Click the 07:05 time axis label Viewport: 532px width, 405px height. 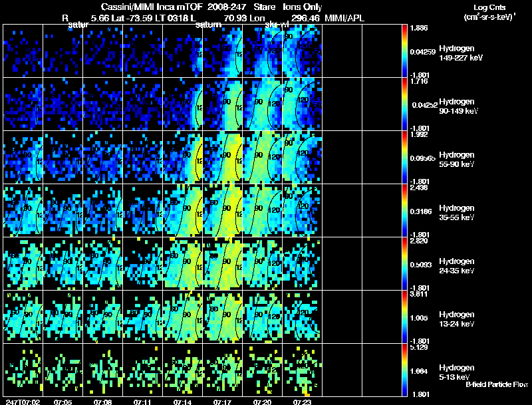coord(63,402)
